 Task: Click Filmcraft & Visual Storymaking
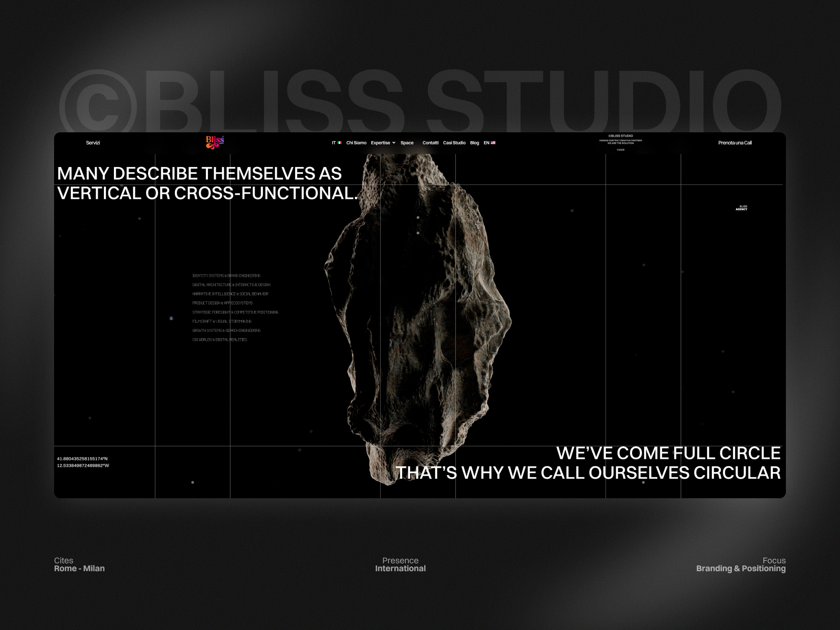[222, 321]
